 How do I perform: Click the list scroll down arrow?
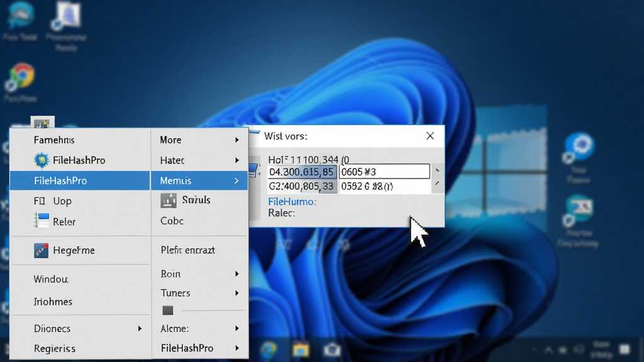(437, 184)
